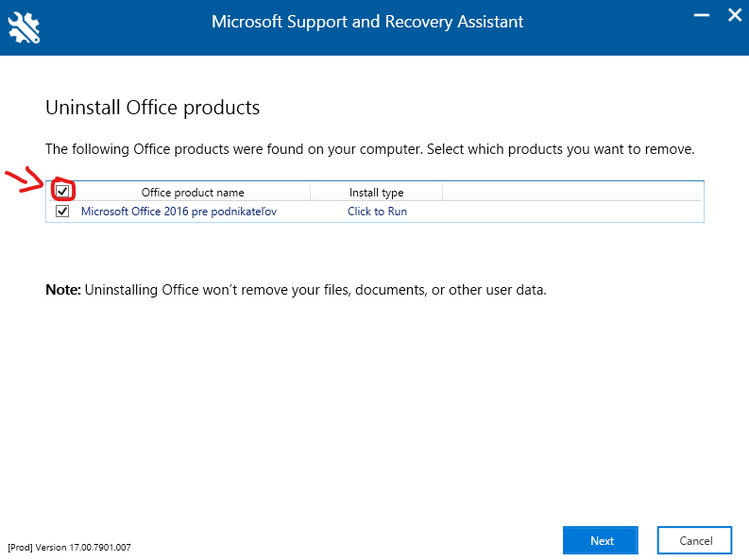Click the wrench and screwdriver app icon
749x560 pixels.
(x=24, y=27)
